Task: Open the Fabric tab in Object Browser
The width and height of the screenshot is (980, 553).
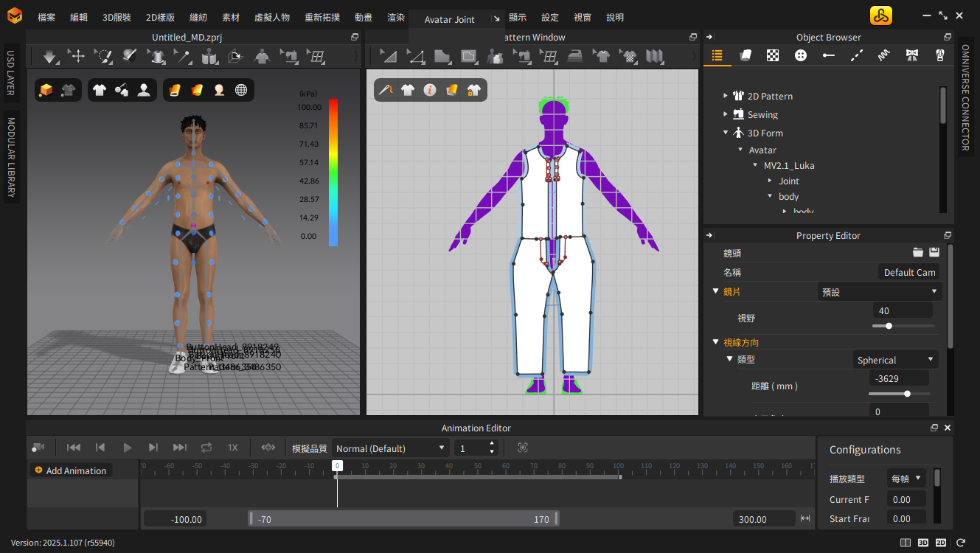Action: click(x=745, y=55)
